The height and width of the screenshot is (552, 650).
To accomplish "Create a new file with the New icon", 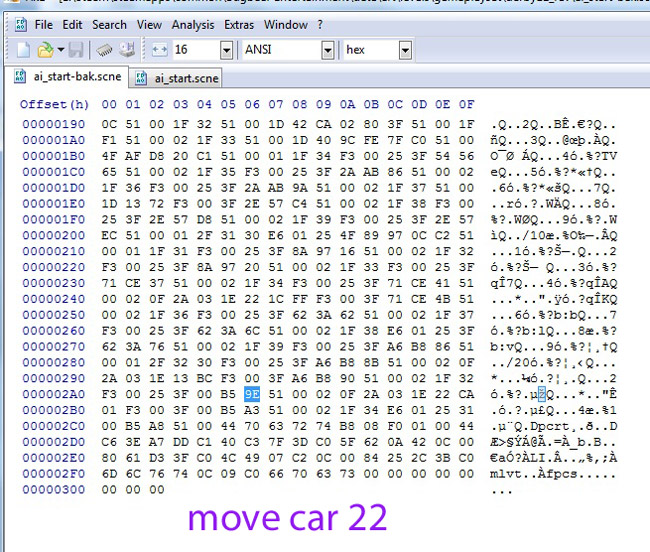I will (23, 50).
